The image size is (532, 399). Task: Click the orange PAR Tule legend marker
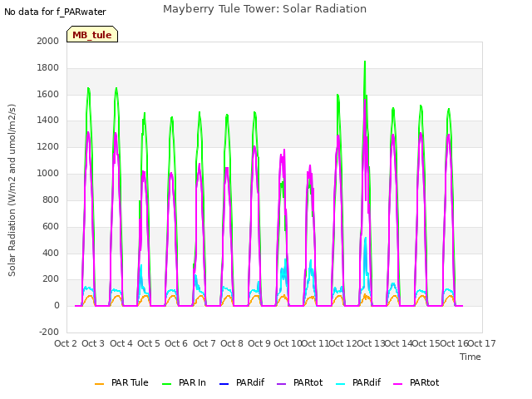(x=99, y=384)
